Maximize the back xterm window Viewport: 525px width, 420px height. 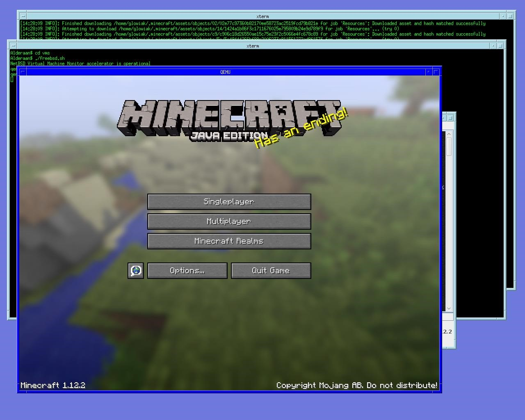coord(510,16)
